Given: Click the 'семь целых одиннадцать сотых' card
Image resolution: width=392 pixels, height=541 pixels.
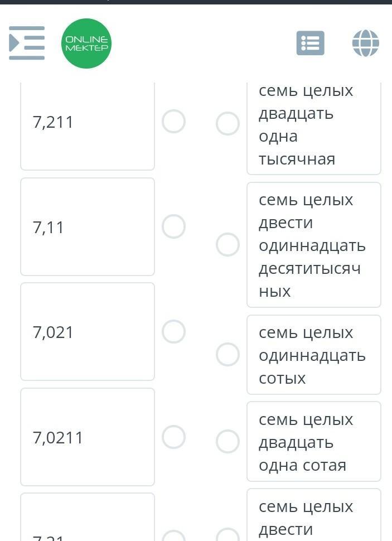Looking at the screenshot, I should 314,355.
